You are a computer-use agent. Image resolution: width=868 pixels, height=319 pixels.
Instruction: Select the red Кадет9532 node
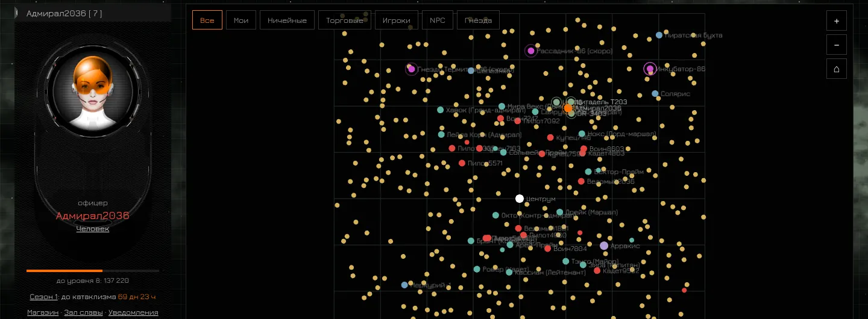tap(597, 271)
